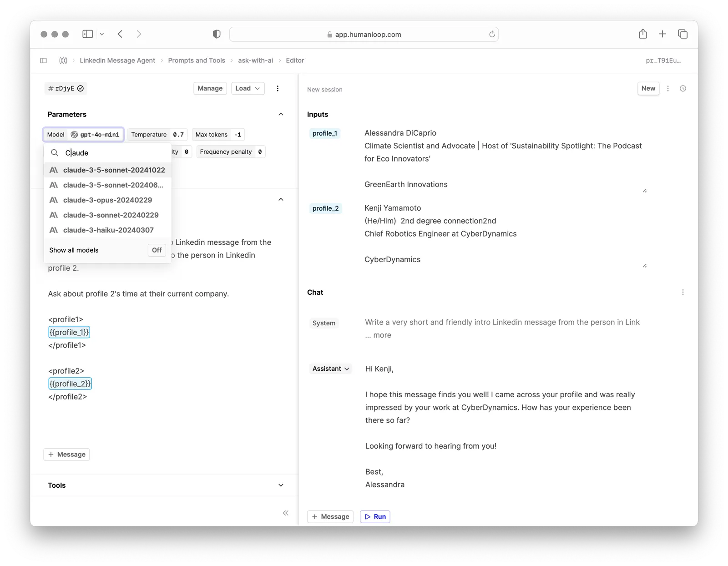
Task: Open the Assistant role dropdown
Action: pyautogui.click(x=331, y=369)
